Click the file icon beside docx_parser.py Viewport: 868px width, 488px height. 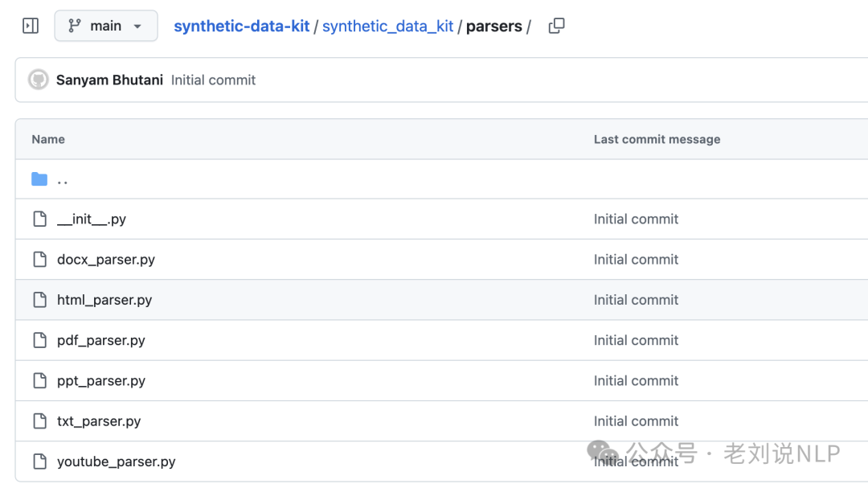pos(40,259)
